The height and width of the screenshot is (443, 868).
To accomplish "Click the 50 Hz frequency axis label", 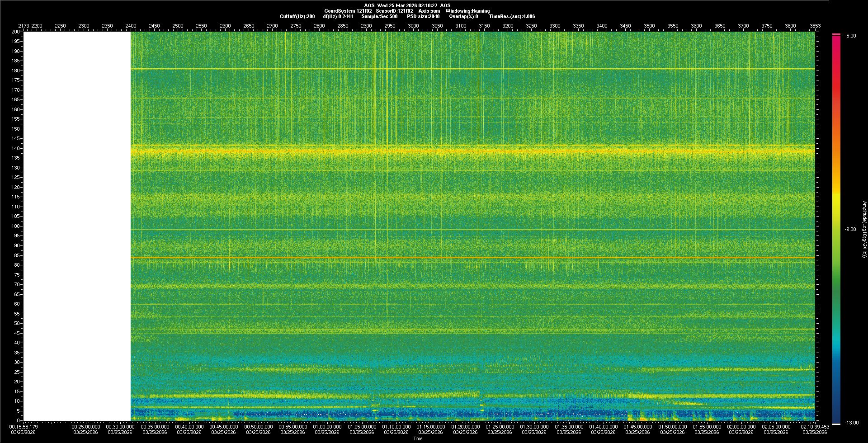I will tap(17, 323).
